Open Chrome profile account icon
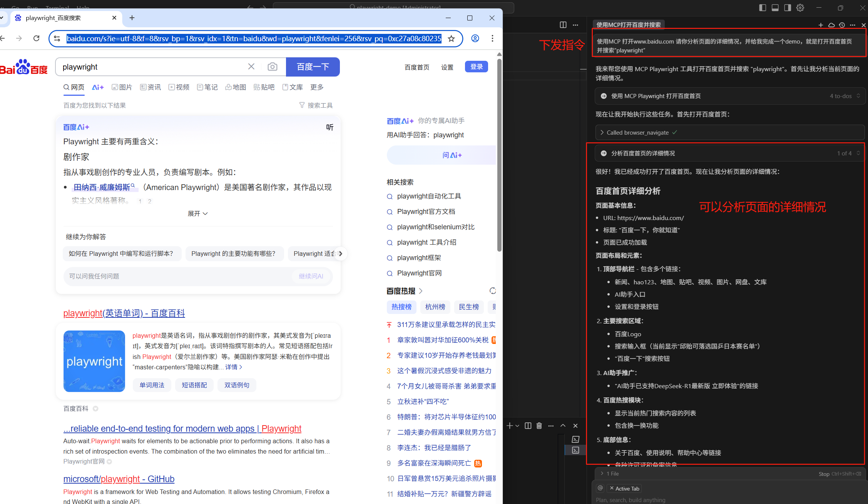This screenshot has height=504, width=868. tap(475, 38)
